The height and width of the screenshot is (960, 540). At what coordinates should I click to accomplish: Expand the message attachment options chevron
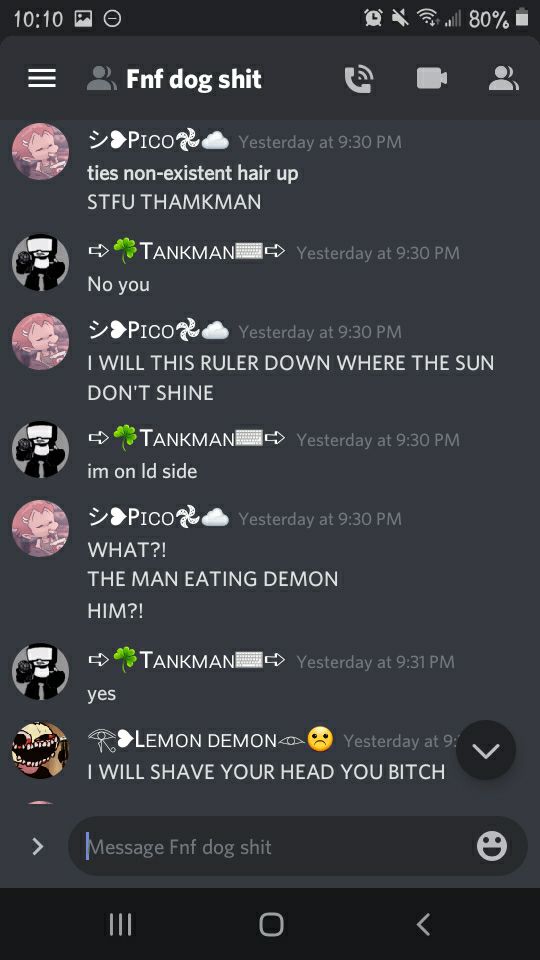coord(37,846)
